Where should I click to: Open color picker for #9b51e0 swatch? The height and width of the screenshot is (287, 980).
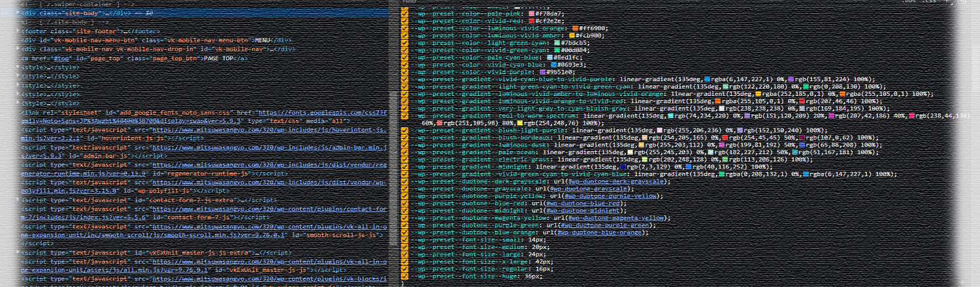coord(542,72)
